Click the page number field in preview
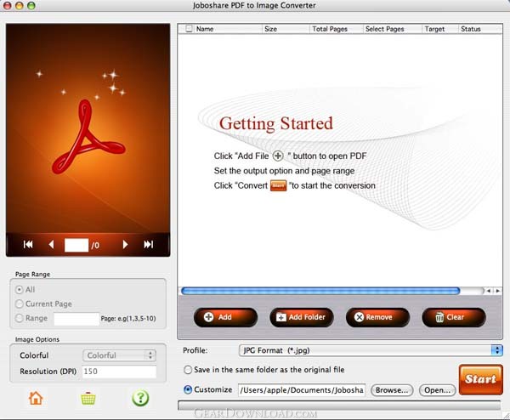510x420 pixels. (x=76, y=245)
